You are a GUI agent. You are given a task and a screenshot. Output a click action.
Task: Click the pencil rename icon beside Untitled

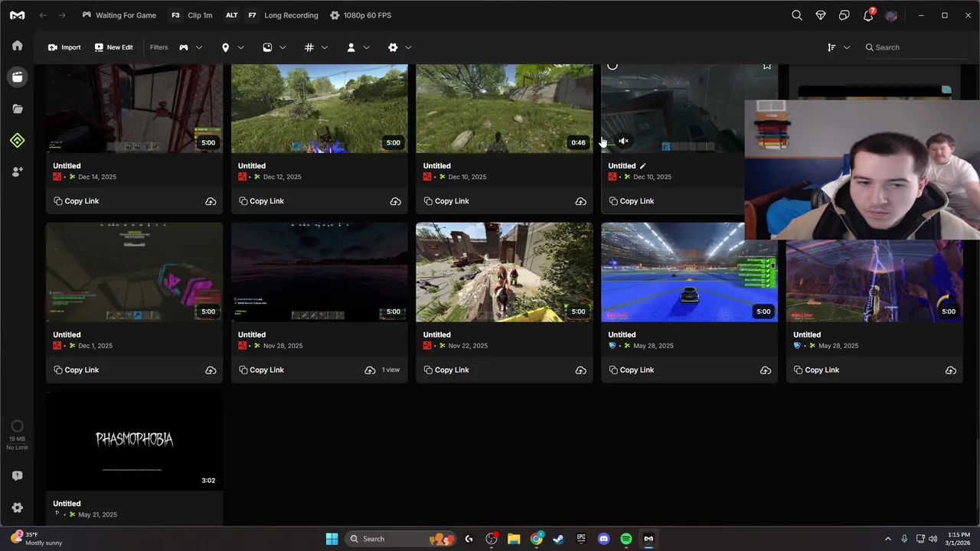click(643, 166)
